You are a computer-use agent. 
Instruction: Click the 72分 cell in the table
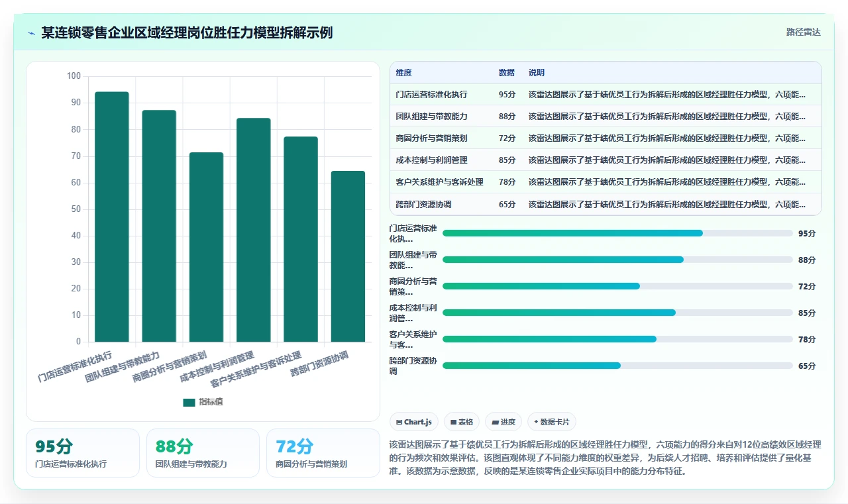[x=507, y=138]
